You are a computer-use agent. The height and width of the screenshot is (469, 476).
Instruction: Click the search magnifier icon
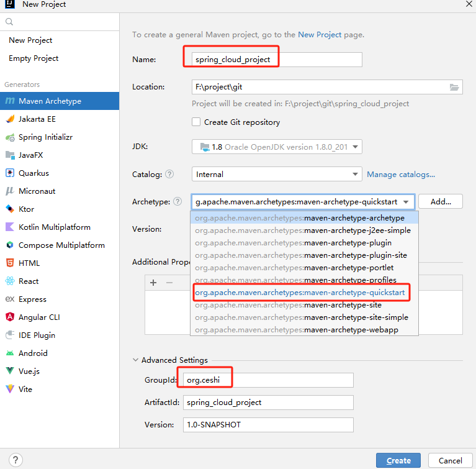pyautogui.click(x=9, y=22)
